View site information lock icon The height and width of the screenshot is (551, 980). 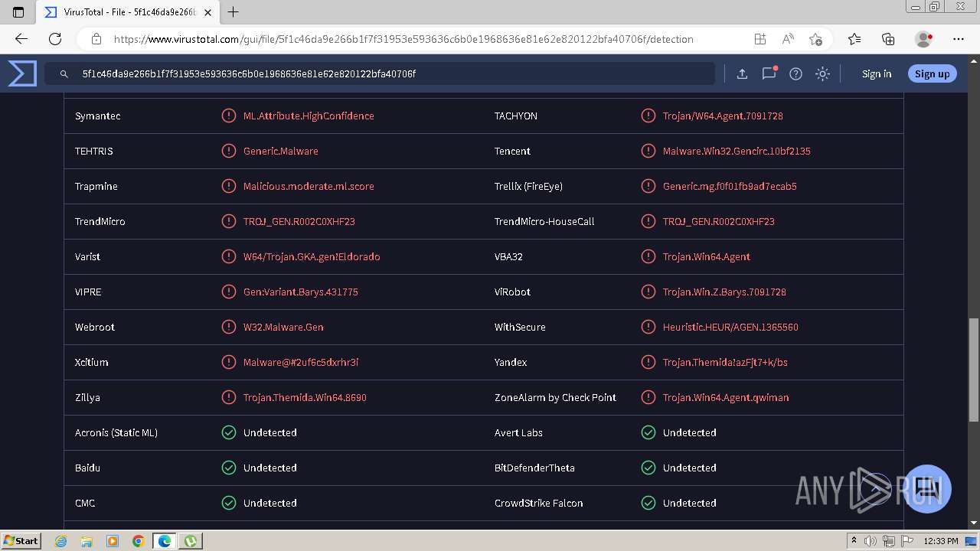tap(96, 39)
